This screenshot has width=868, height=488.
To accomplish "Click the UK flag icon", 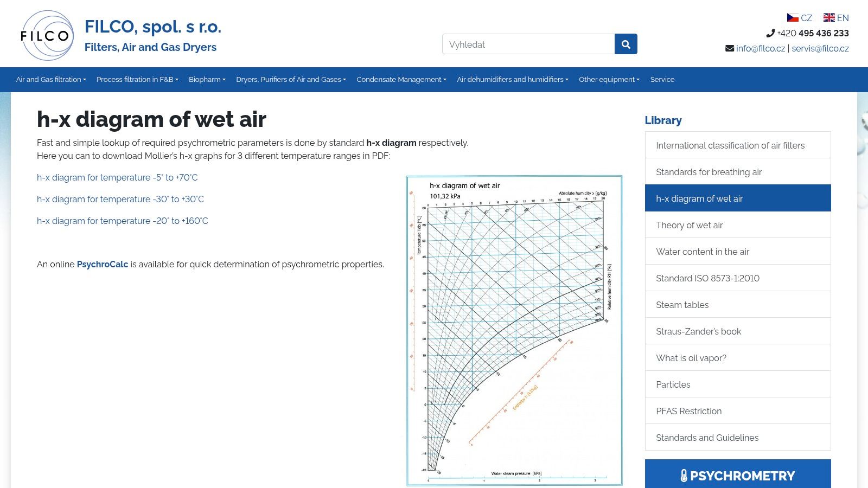I will (x=829, y=18).
